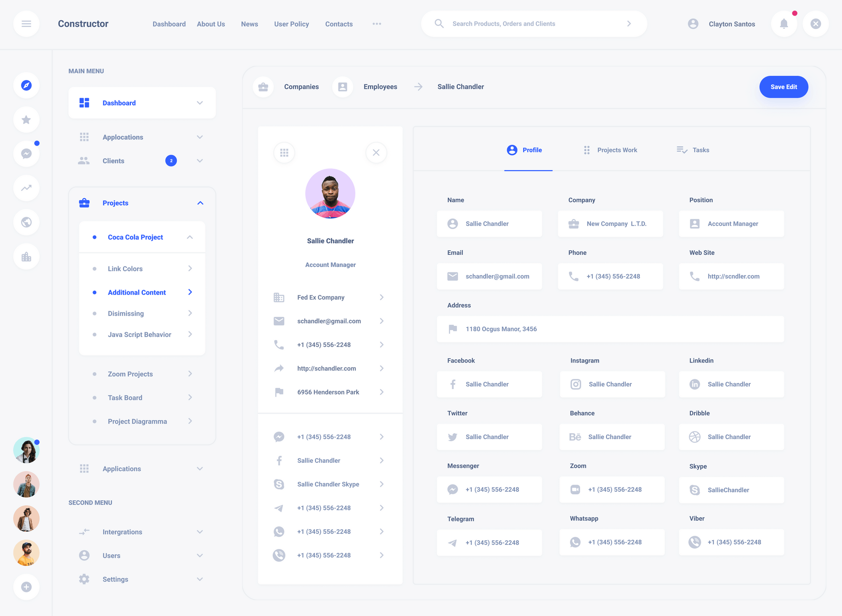
Task: Open the briefcase icon in left sidebar
Action: (x=26, y=256)
